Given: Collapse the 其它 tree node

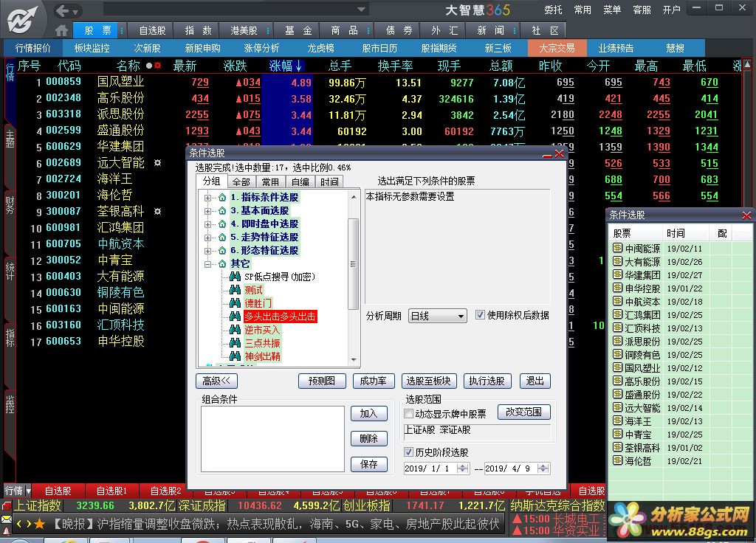Looking at the screenshot, I should coord(207,264).
